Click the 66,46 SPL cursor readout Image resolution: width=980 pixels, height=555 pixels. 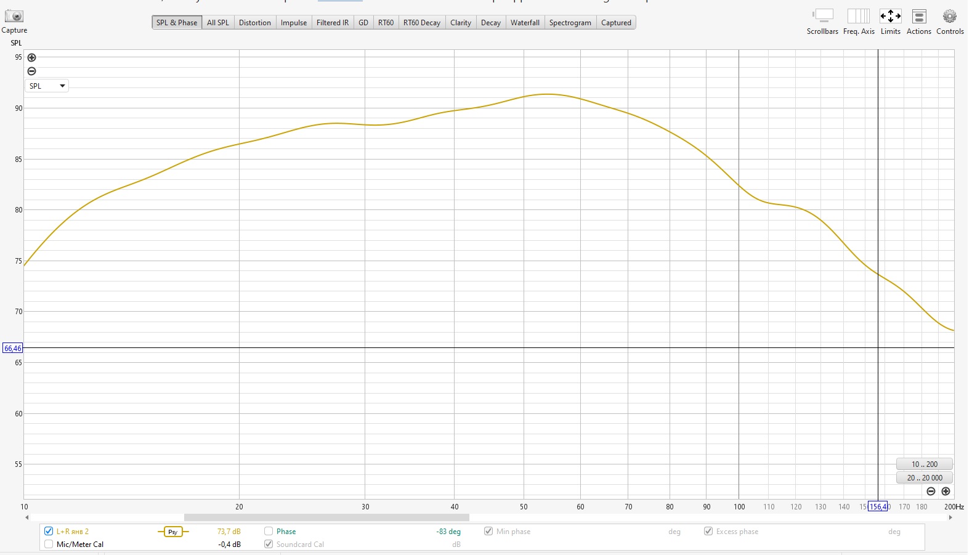(13, 348)
